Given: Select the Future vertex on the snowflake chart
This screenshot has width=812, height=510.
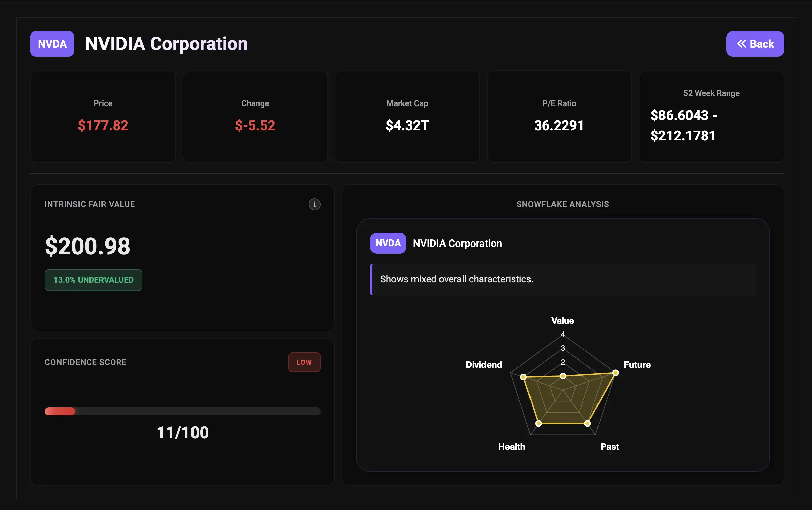Looking at the screenshot, I should pos(615,373).
